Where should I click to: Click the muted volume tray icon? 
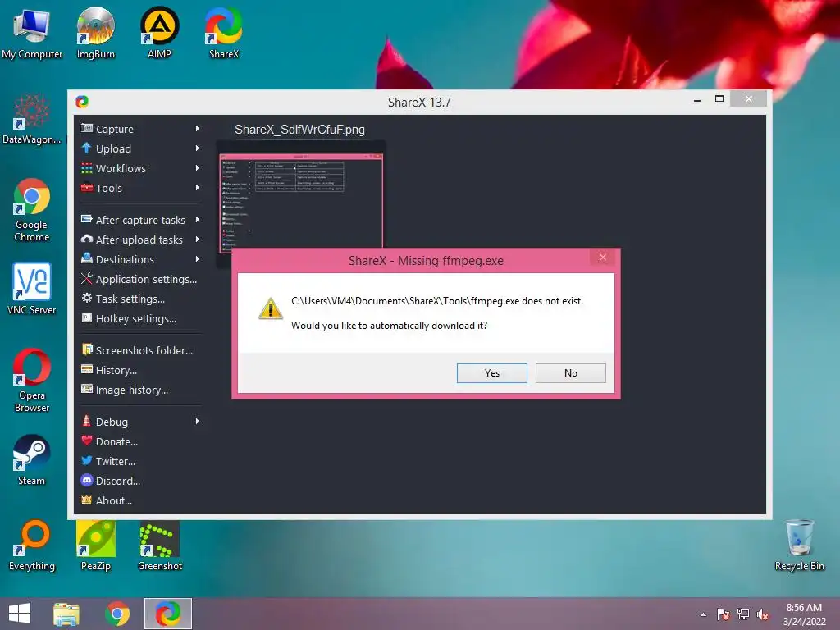pyautogui.click(x=763, y=614)
